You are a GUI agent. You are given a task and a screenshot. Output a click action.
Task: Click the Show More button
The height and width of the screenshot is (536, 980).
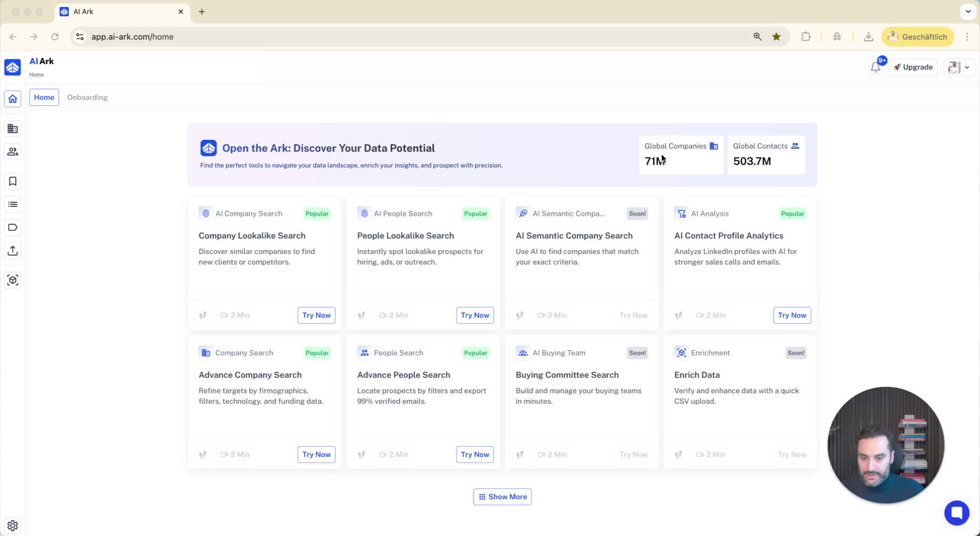click(x=502, y=497)
